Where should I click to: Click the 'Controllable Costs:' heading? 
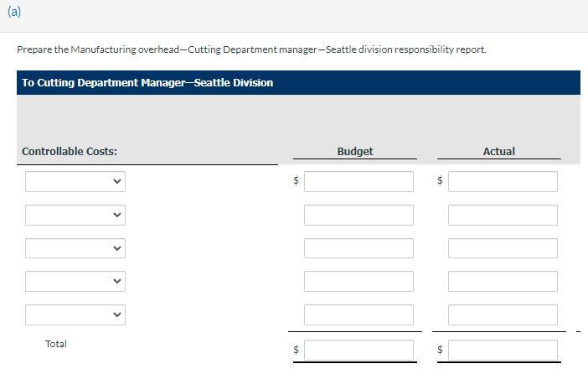tap(70, 151)
